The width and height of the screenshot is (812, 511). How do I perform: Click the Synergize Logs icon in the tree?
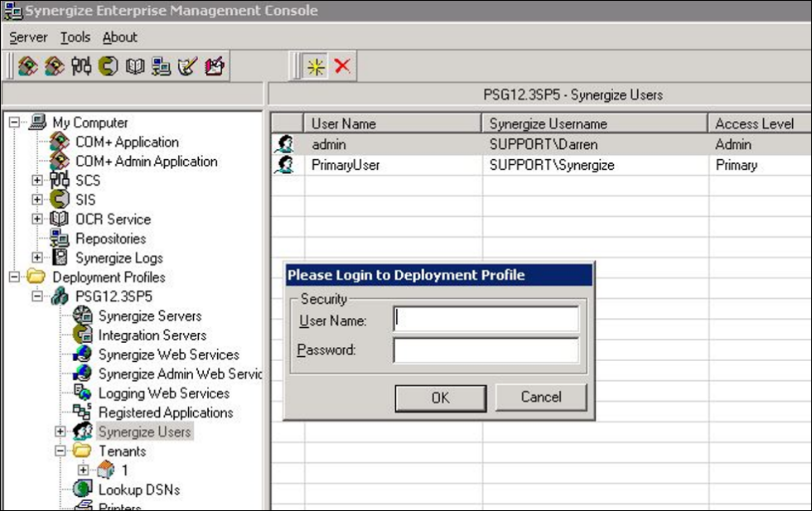coord(60,258)
